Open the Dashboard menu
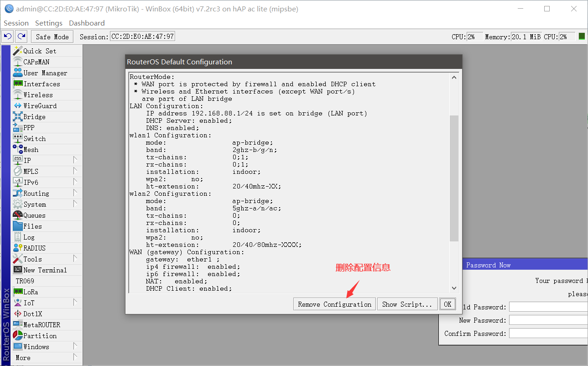The image size is (588, 366). coord(87,23)
